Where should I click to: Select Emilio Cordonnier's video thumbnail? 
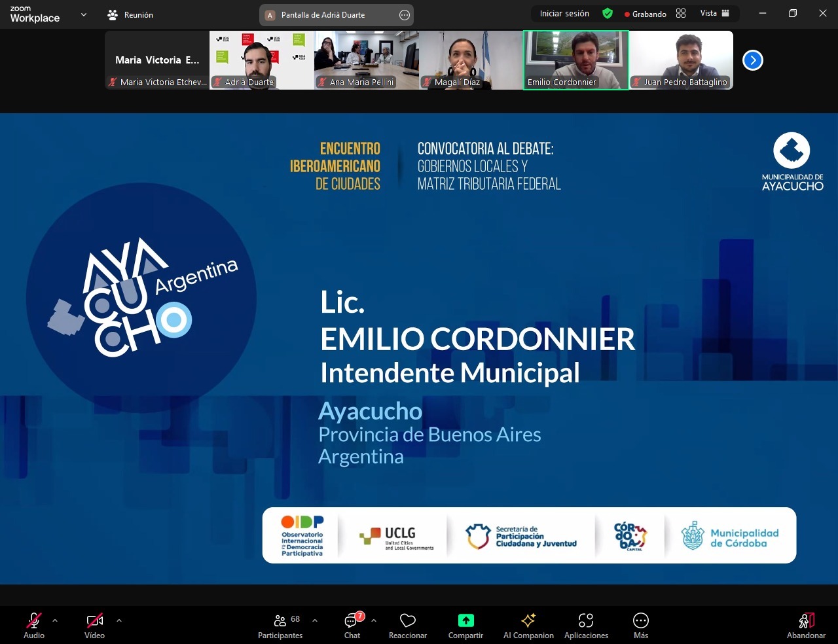575,60
